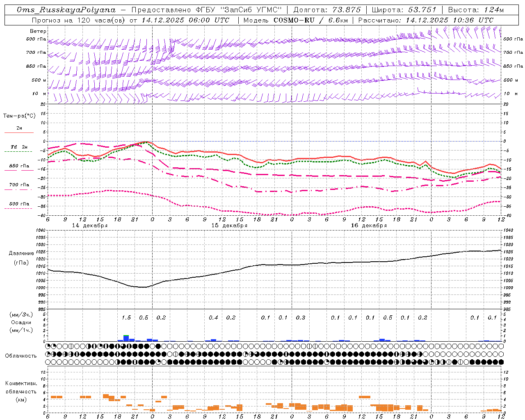
Task: Click the model name 'COSMO-RU / 6.6км'
Action: tap(310, 20)
